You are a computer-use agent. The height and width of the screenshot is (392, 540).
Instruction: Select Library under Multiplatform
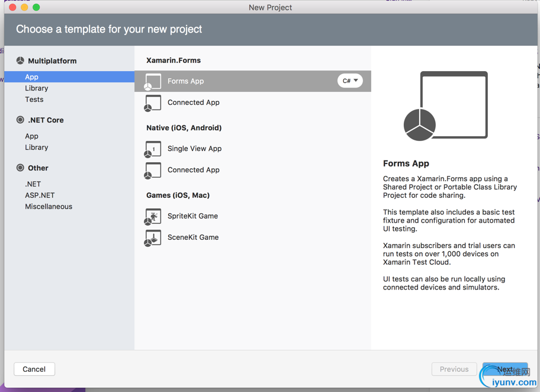(x=36, y=88)
